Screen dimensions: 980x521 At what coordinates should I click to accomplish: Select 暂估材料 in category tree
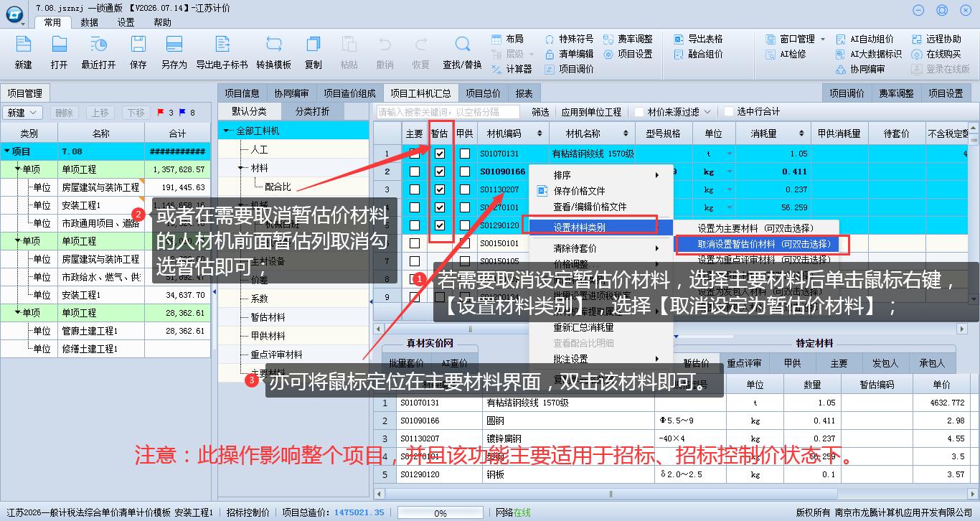point(268,317)
